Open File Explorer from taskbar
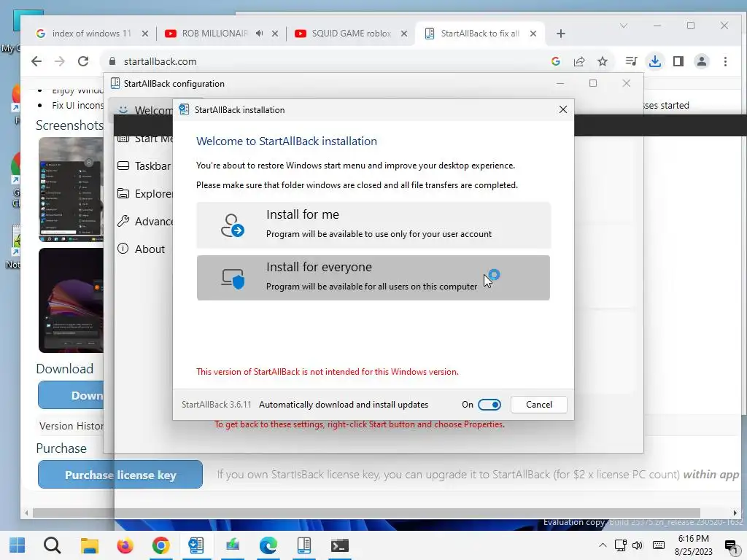 tap(89, 545)
